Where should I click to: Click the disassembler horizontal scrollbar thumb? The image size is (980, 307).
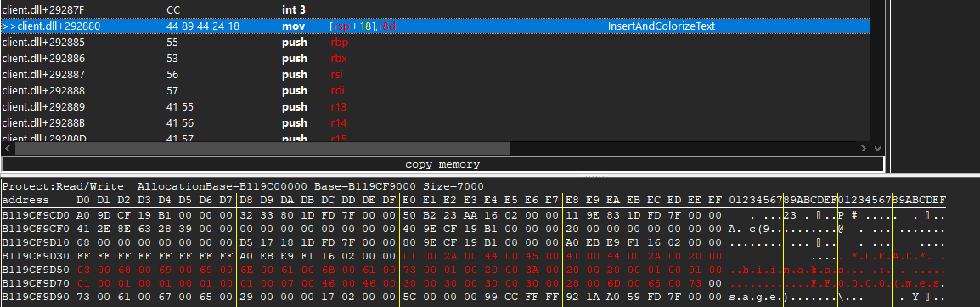(262, 149)
